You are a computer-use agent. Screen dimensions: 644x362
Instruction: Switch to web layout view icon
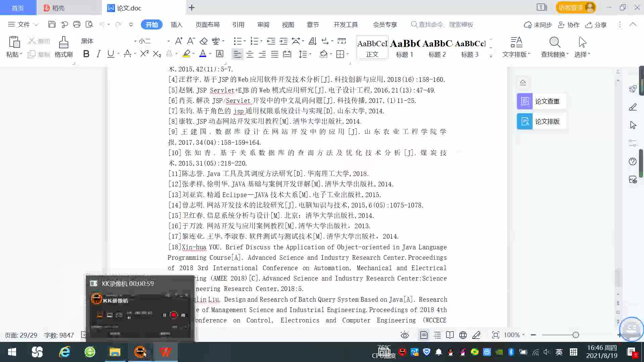(x=463, y=335)
